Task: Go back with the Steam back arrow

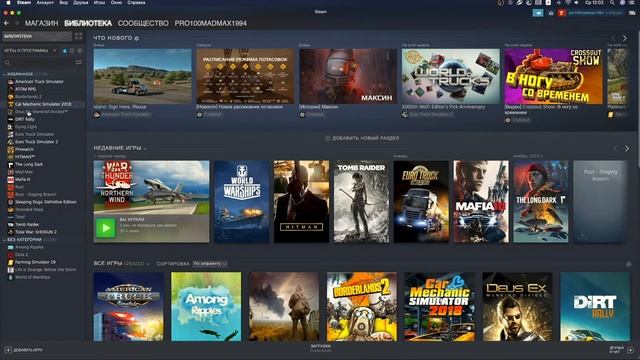Action: [x=7, y=23]
